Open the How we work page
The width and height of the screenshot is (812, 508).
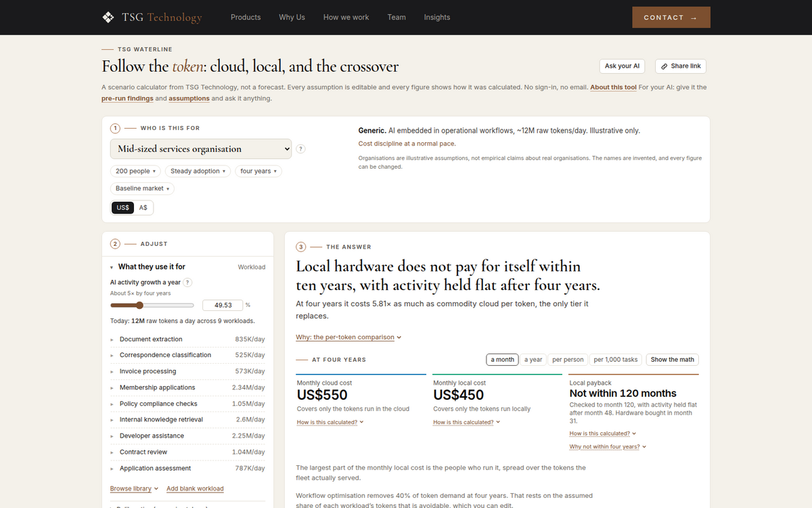click(x=346, y=18)
